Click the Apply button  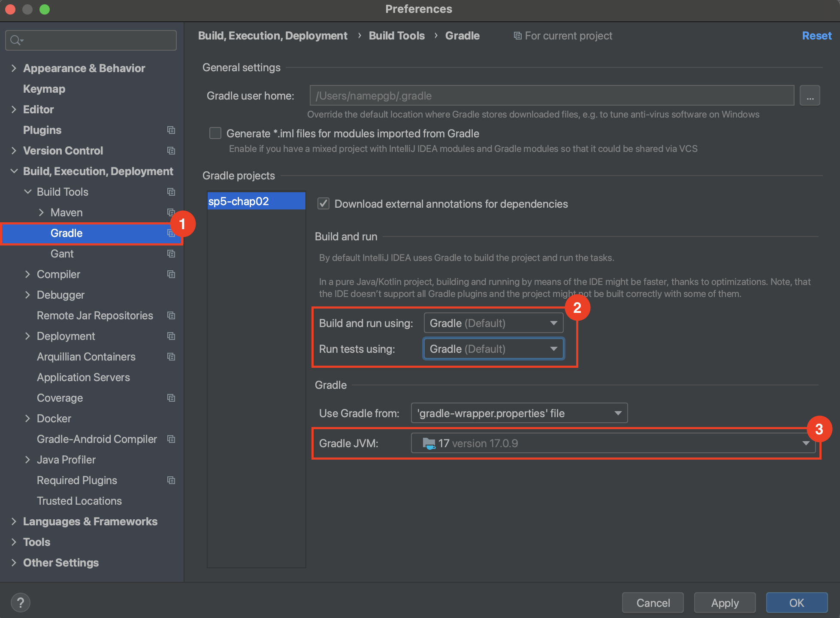[725, 603]
